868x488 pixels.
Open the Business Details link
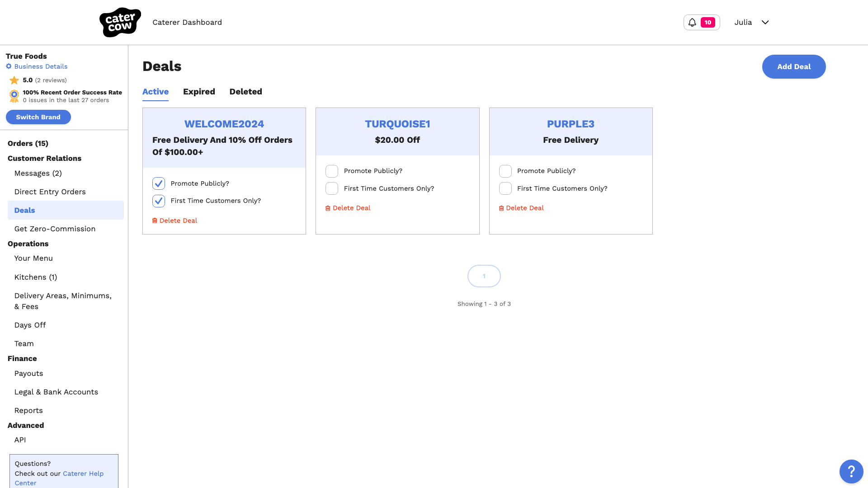click(41, 66)
